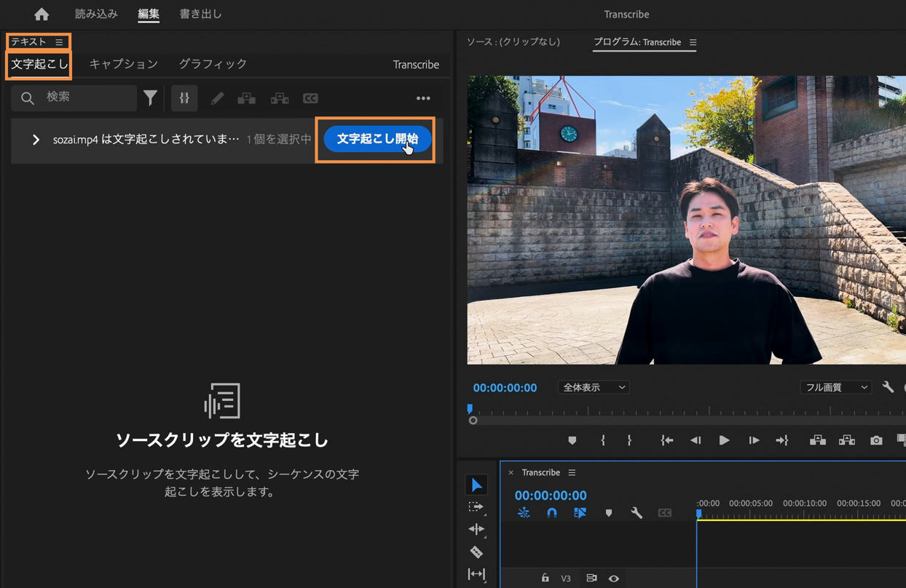
Task: Click the program monitor playhead marker
Action: (x=470, y=409)
